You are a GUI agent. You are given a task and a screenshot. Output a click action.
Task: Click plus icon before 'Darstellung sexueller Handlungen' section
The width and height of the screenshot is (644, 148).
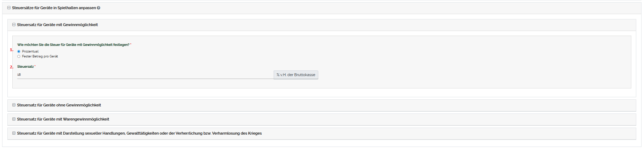14,133
